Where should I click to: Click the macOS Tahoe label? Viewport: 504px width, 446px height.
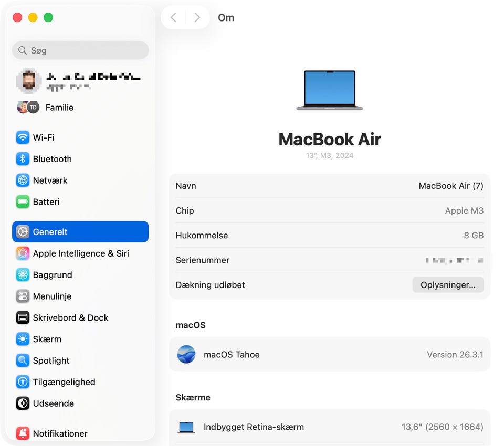232,354
